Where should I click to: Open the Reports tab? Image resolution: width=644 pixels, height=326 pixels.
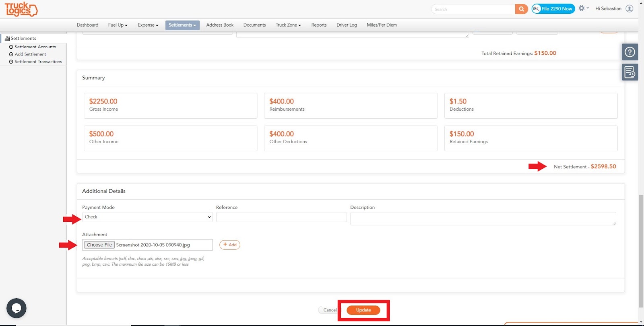(x=319, y=25)
